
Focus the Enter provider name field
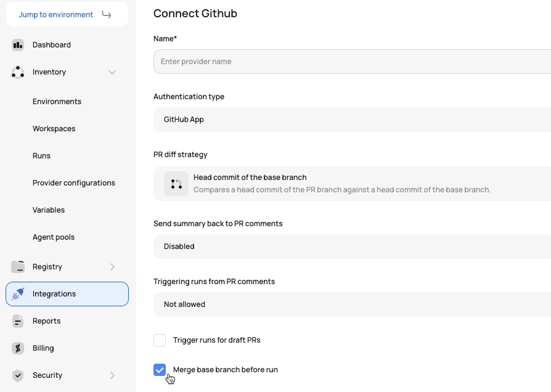click(352, 62)
